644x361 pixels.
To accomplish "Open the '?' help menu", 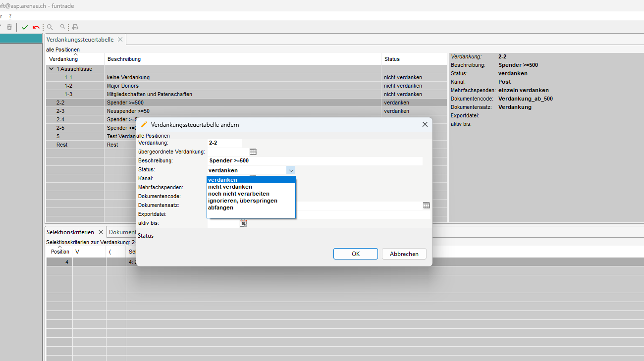I will click(x=10, y=16).
